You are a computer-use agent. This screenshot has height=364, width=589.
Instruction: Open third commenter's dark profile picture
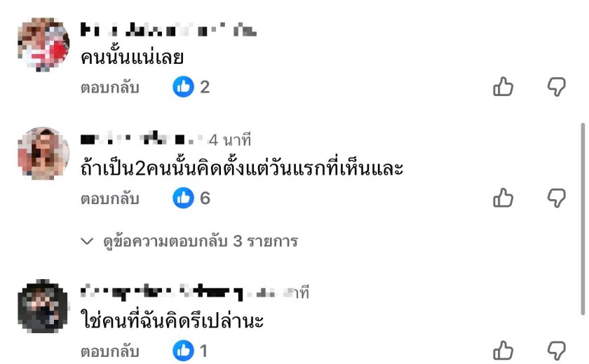tap(43, 306)
